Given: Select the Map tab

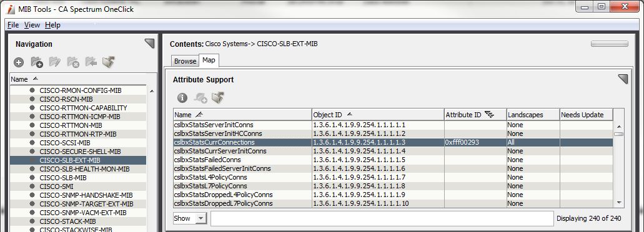Looking at the screenshot, I should tap(209, 60).
